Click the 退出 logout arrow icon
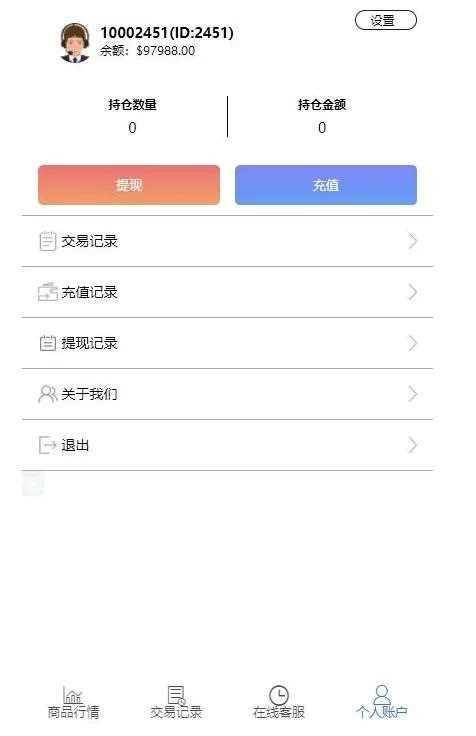The height and width of the screenshot is (736, 476). point(47,445)
